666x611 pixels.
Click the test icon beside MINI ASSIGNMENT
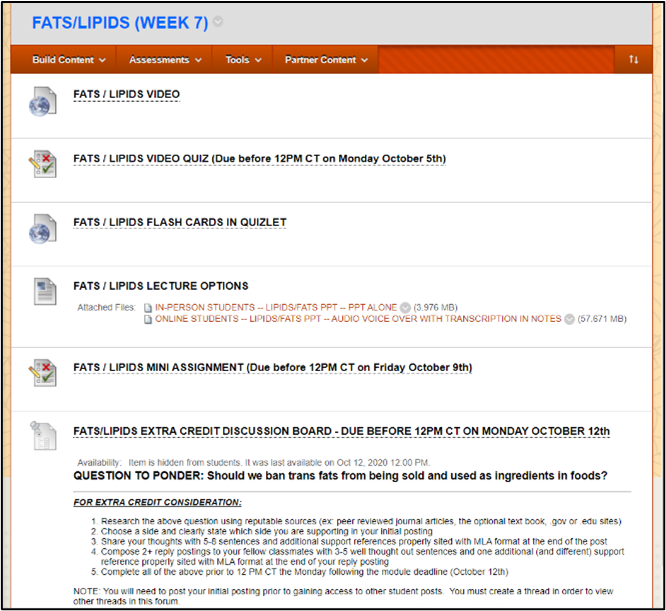point(42,373)
